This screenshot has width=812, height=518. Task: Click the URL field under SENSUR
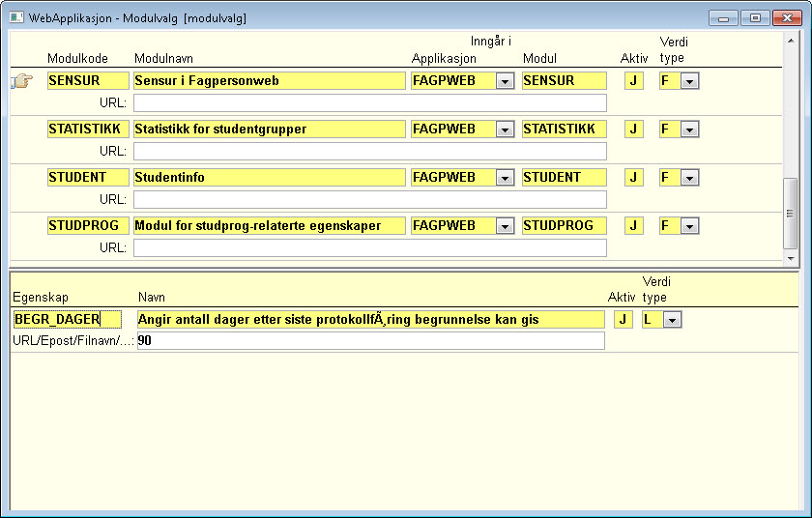[369, 103]
